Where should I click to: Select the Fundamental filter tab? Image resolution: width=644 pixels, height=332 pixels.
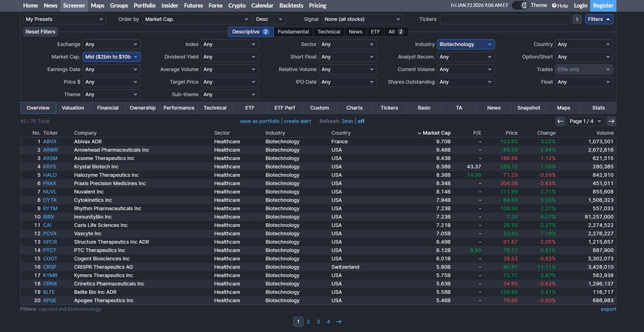tap(293, 32)
